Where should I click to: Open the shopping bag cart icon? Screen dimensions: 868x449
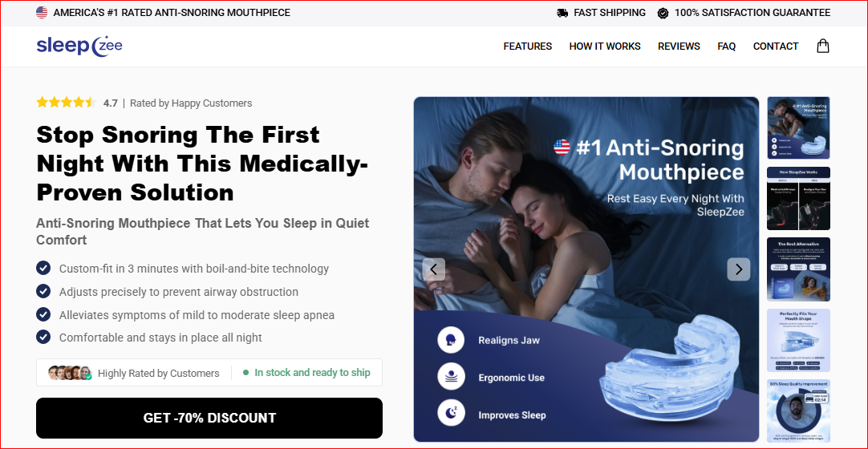tap(822, 46)
